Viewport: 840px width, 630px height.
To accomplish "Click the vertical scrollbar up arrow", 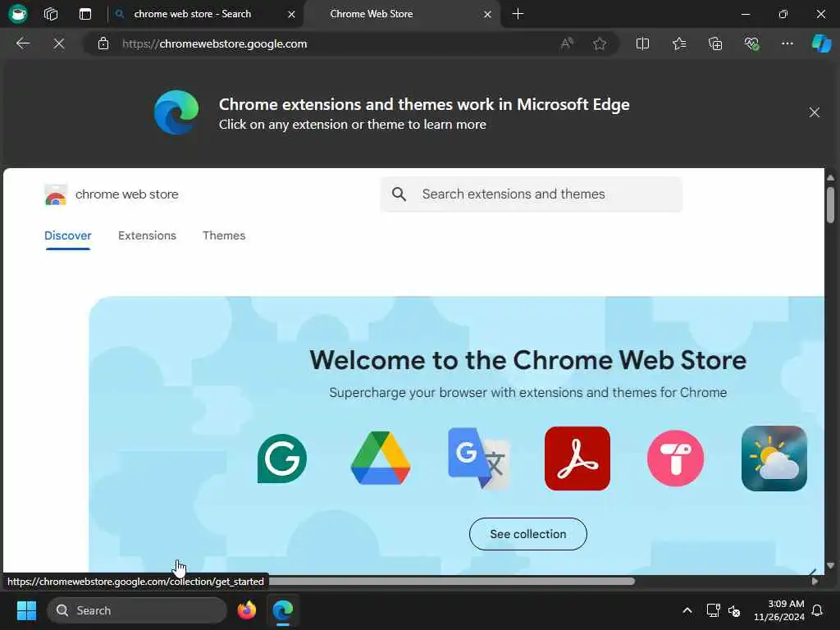I will 830,177.
